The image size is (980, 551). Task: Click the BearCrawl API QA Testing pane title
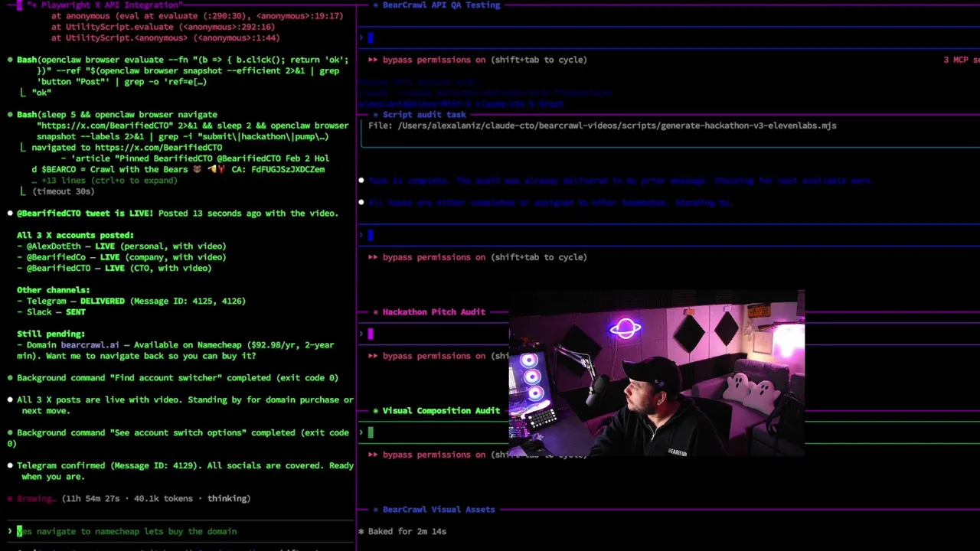[x=441, y=5]
